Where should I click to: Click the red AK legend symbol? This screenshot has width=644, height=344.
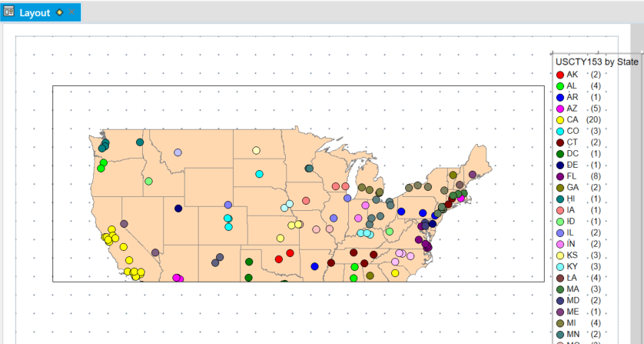coord(560,75)
